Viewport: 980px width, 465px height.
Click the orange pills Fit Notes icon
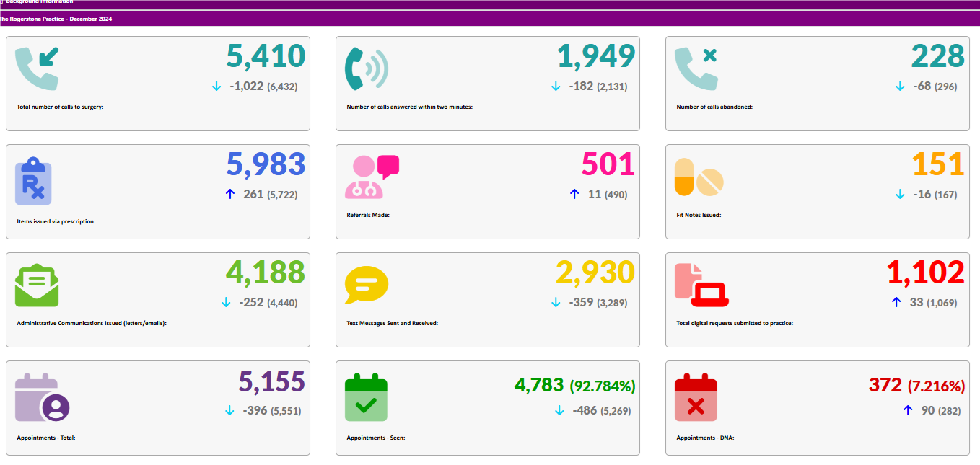[699, 177]
